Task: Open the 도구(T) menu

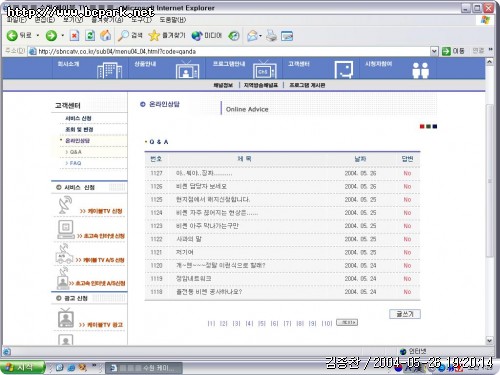Action: click(142, 20)
